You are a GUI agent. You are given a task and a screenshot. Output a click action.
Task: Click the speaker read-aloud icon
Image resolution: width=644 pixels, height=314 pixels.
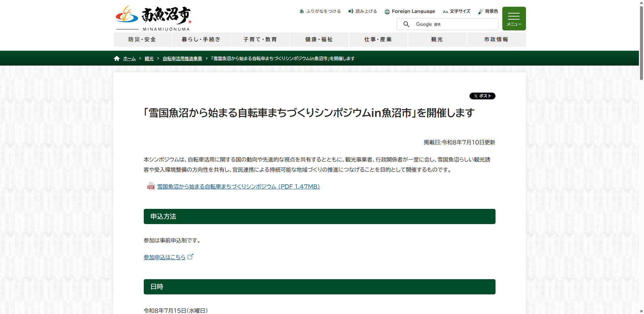click(x=351, y=11)
